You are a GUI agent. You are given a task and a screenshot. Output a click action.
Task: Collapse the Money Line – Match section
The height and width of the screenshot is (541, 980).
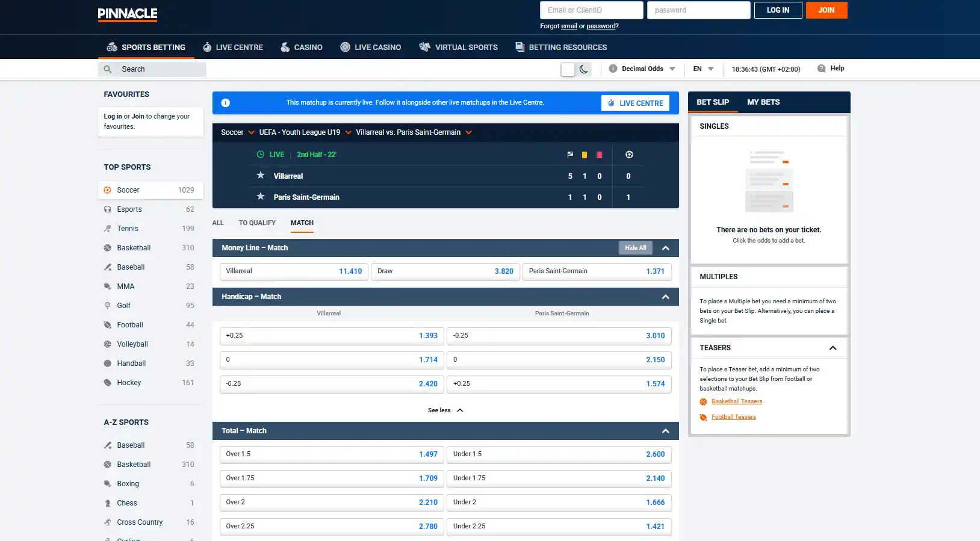click(666, 248)
